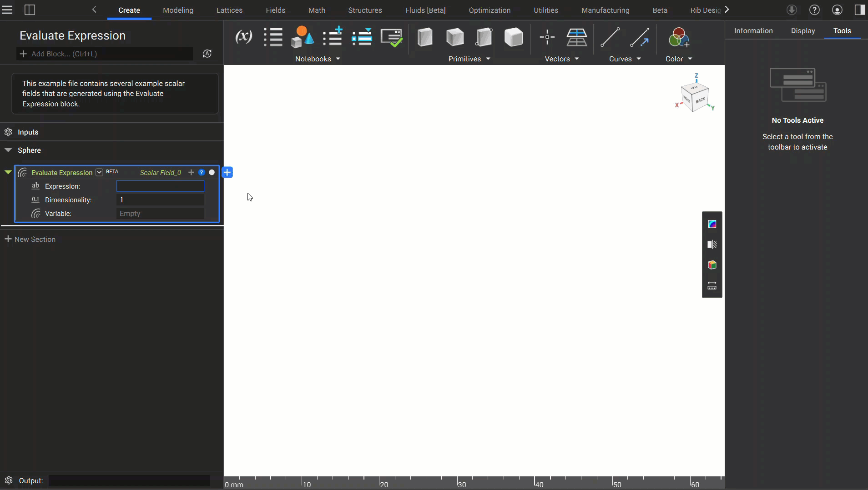Switch to the Modeling tab
The width and height of the screenshot is (868, 490).
tap(178, 10)
